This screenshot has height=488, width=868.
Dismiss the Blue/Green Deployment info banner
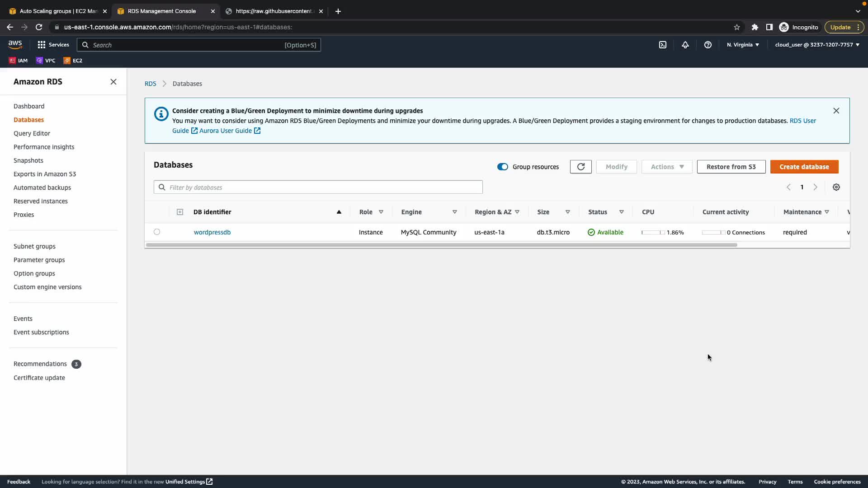[x=836, y=111]
